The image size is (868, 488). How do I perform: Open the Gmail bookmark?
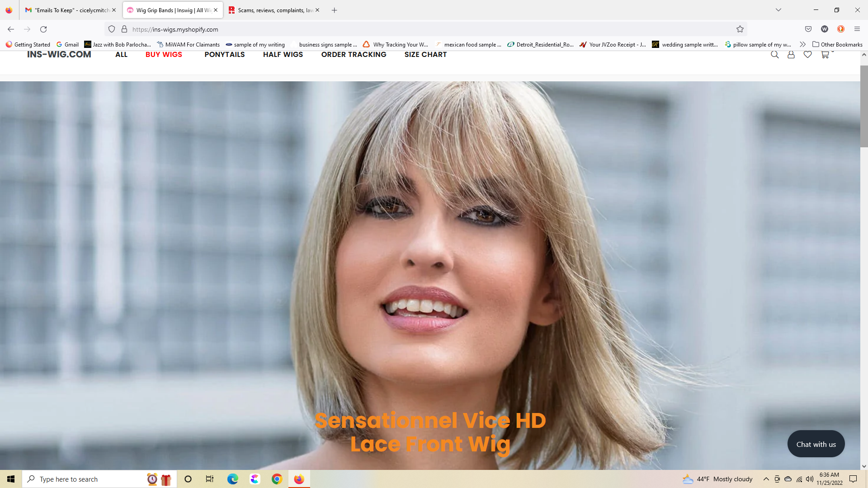[x=67, y=44]
